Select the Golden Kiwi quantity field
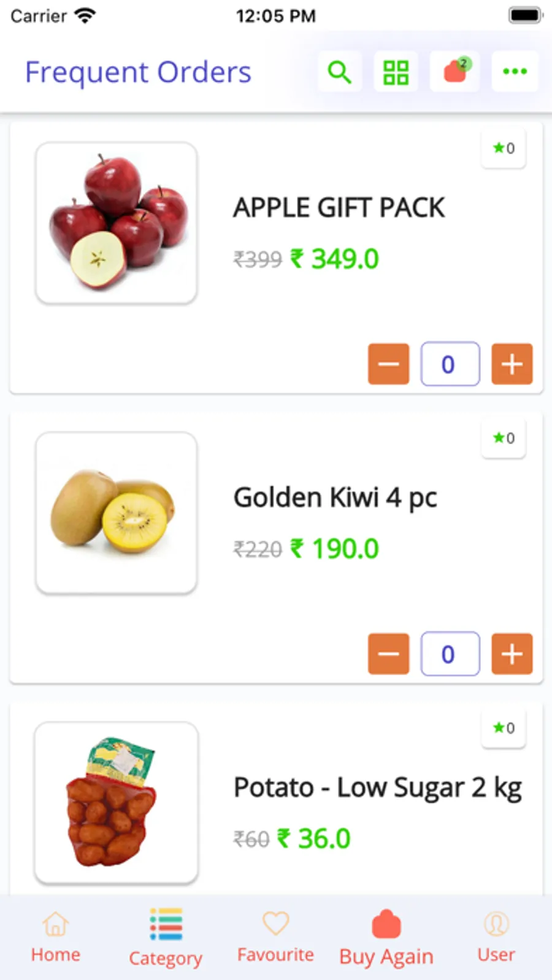 click(x=450, y=654)
